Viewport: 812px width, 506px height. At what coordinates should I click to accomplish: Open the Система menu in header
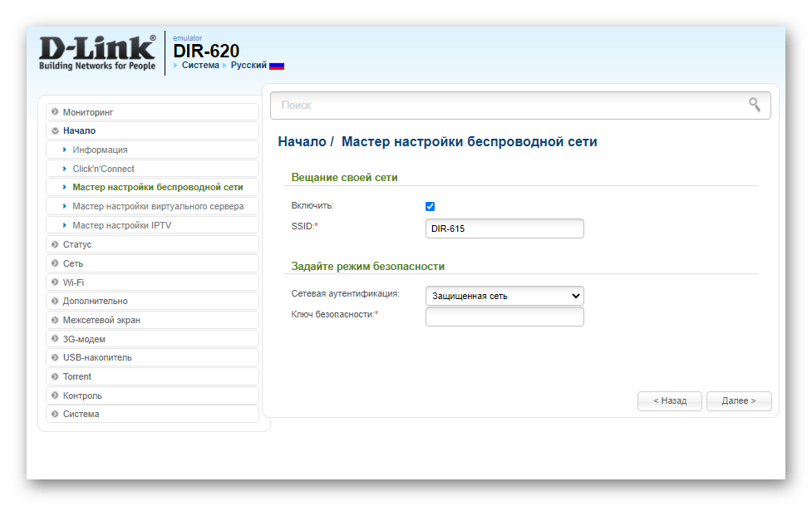(x=200, y=65)
